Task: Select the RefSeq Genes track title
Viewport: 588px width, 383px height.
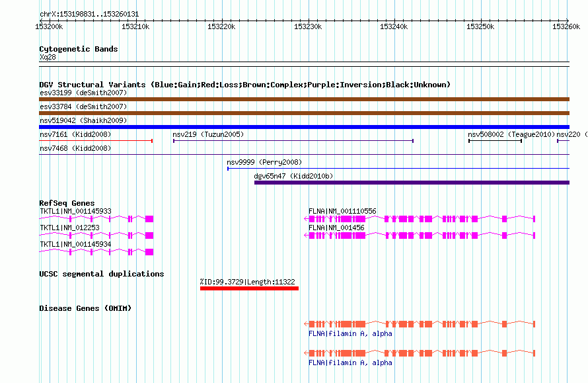Action: (67, 203)
